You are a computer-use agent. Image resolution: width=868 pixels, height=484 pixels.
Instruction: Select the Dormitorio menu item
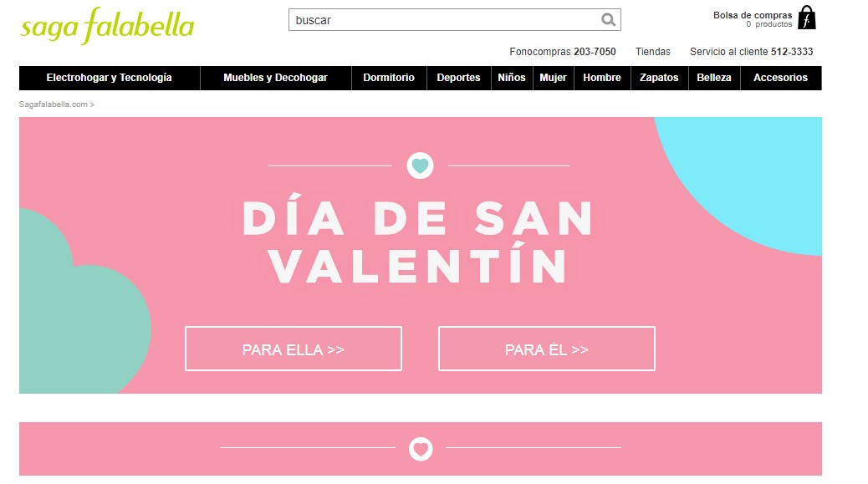(389, 78)
